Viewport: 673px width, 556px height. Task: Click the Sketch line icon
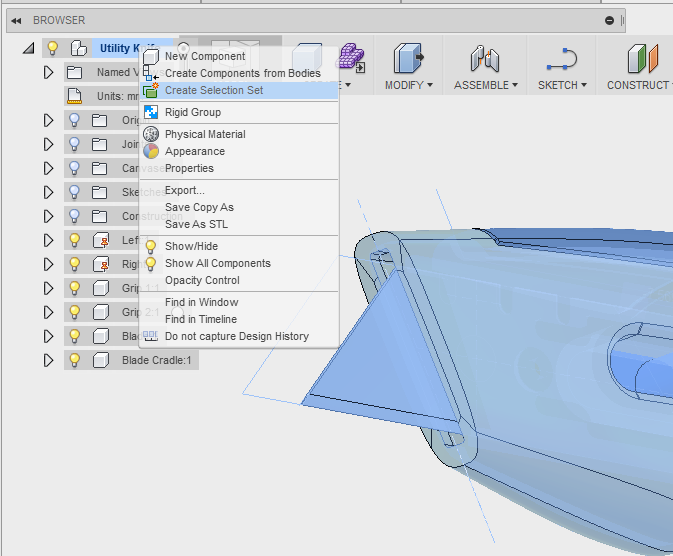click(x=562, y=59)
